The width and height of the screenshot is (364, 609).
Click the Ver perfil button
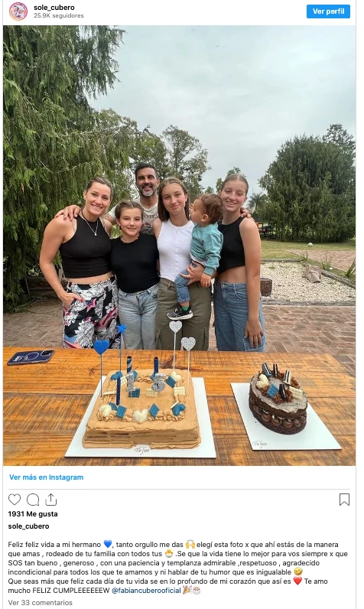tap(328, 11)
